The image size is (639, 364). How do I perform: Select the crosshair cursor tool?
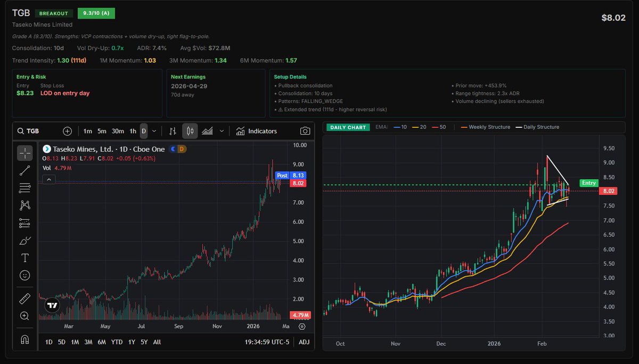[24, 153]
